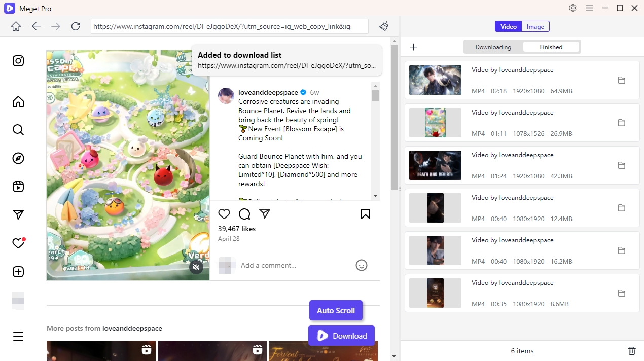Open Instagram Reels

click(18, 187)
